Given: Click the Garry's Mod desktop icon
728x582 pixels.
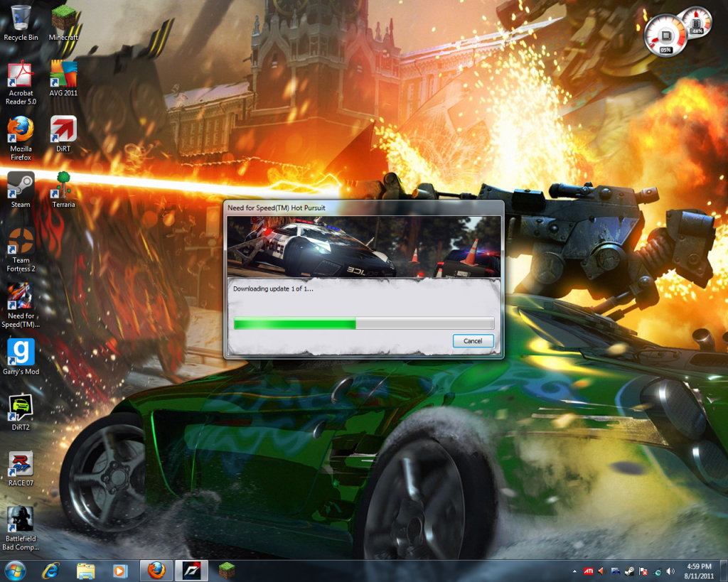Looking at the screenshot, I should tap(21, 352).
